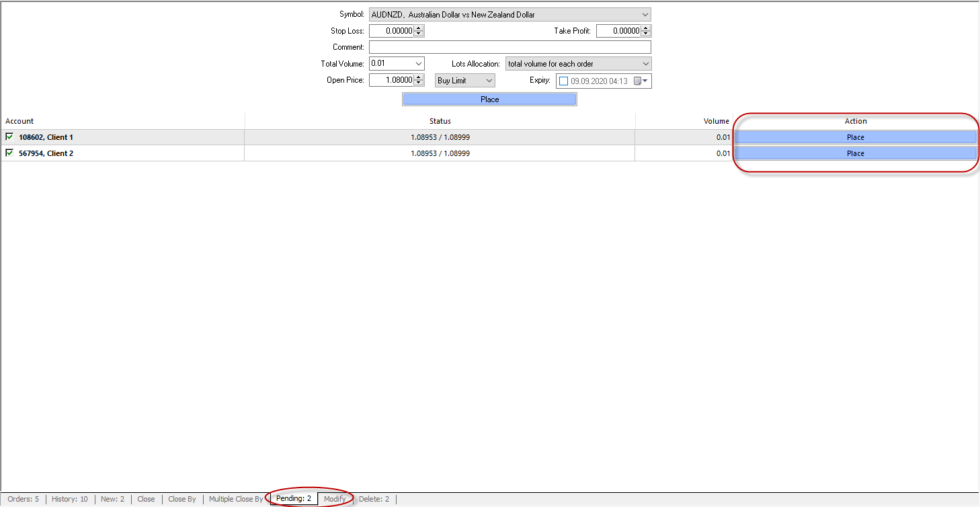The height and width of the screenshot is (507, 980).
Task: Increase Stop Loss with up arrow
Action: coord(419,28)
